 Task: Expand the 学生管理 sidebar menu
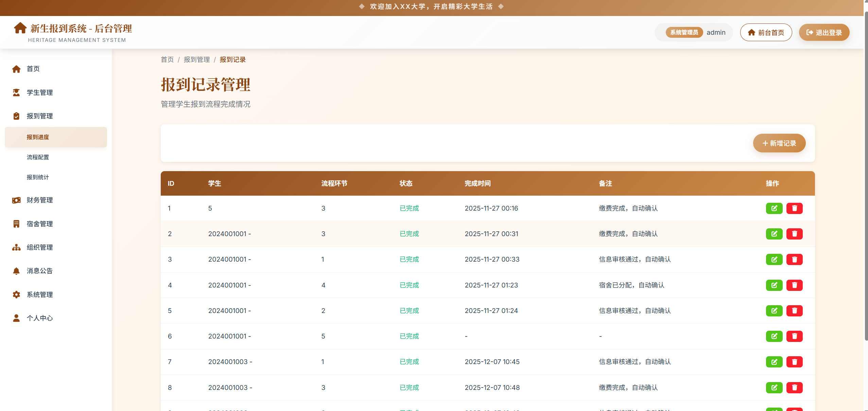pos(39,93)
